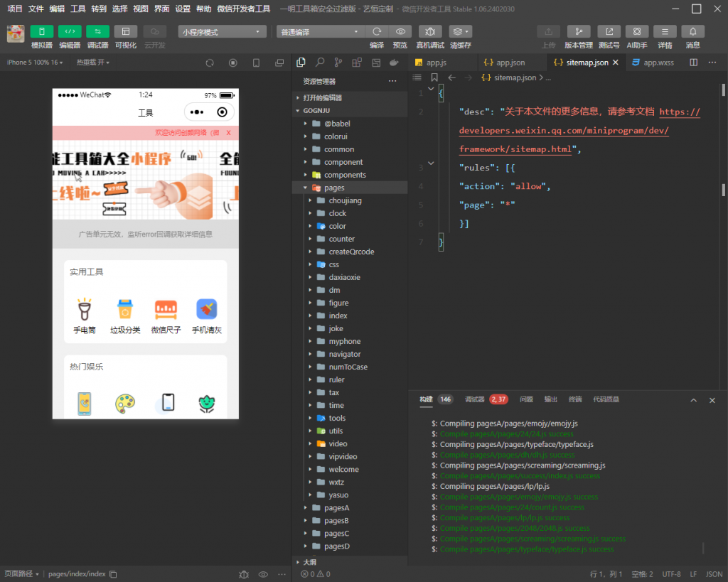
Task: Switch to the 问题 panel tab
Action: 527,399
